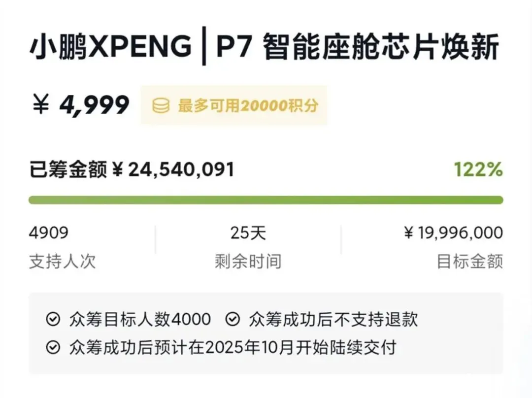Click the check icon beside 众筹目标人数4000

pyautogui.click(x=52, y=320)
